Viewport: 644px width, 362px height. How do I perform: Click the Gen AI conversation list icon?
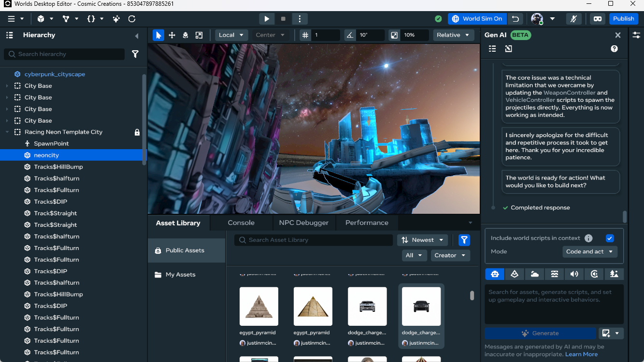[492, 49]
